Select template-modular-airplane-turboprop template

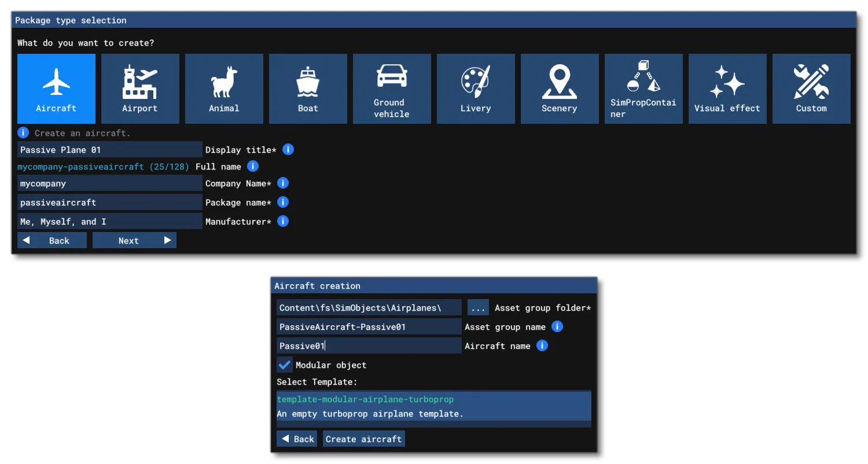click(434, 407)
